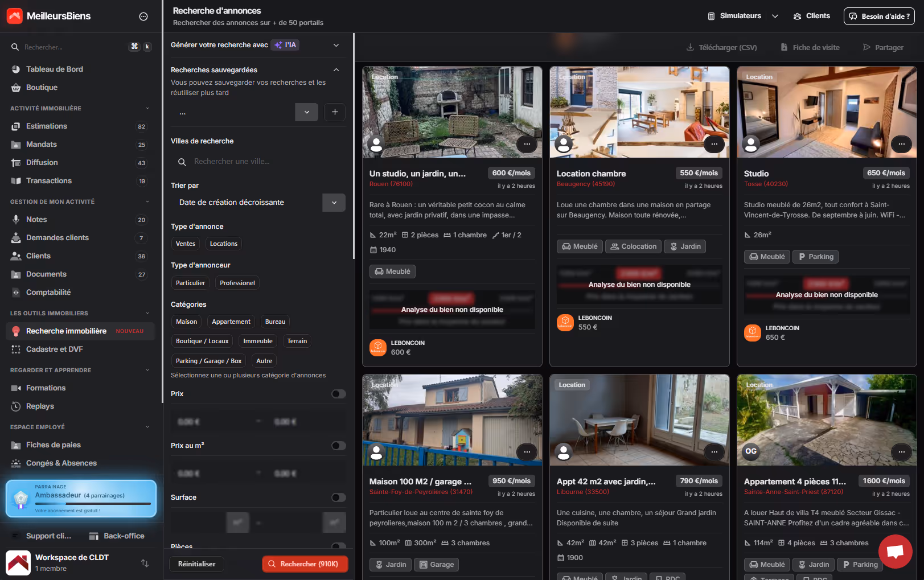The image size is (924, 580).
Task: Click the Rechercher (910K) button
Action: (305, 563)
